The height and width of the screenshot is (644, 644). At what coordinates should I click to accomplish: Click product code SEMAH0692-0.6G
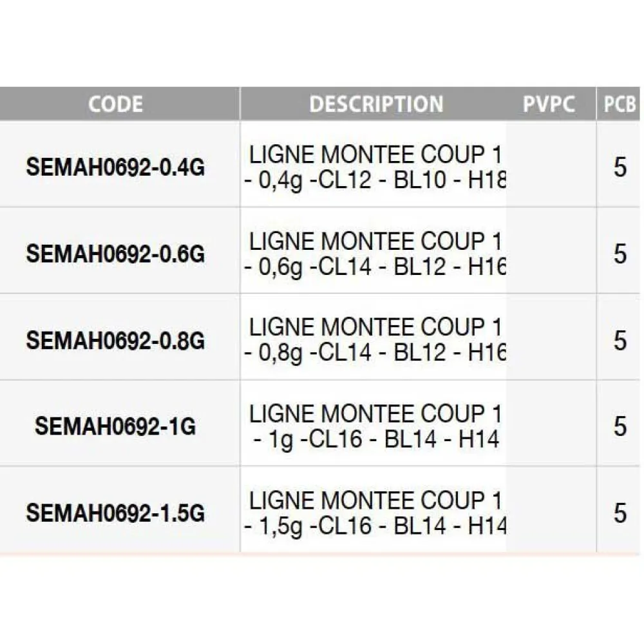coord(115,254)
